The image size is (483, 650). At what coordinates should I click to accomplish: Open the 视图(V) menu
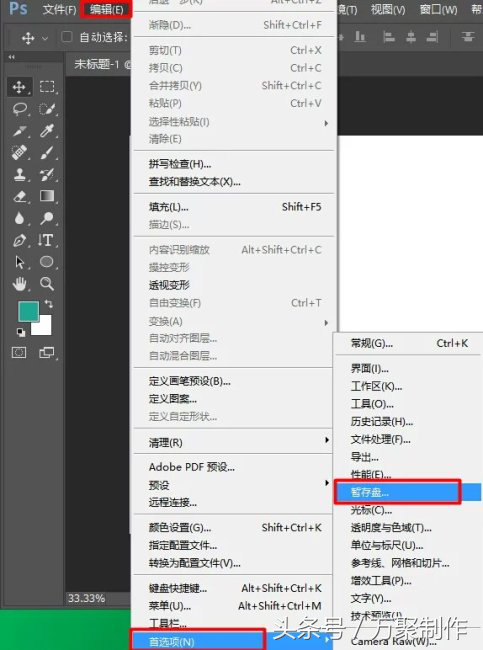click(388, 9)
